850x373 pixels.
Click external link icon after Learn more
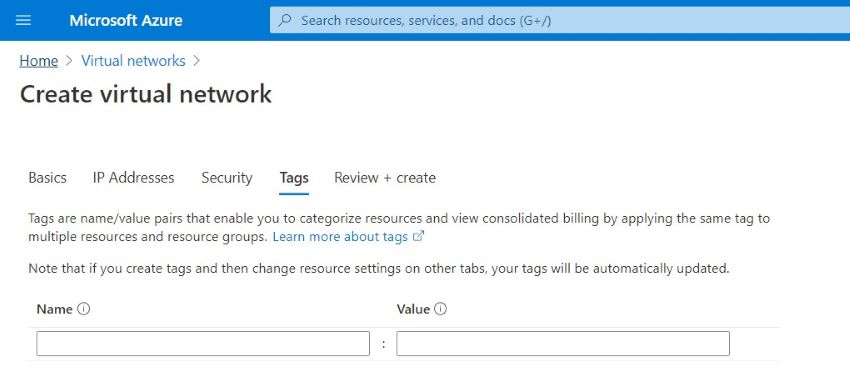coord(418,236)
